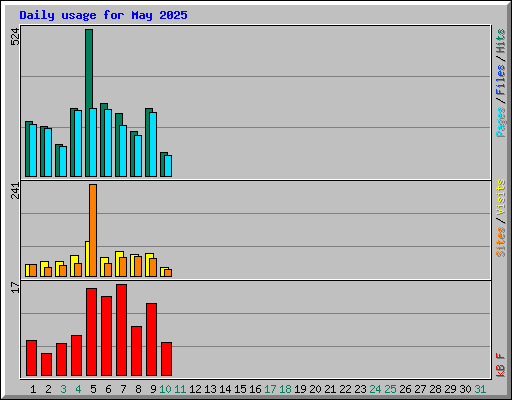Click the 524 value on the hits axis

pos(15,37)
